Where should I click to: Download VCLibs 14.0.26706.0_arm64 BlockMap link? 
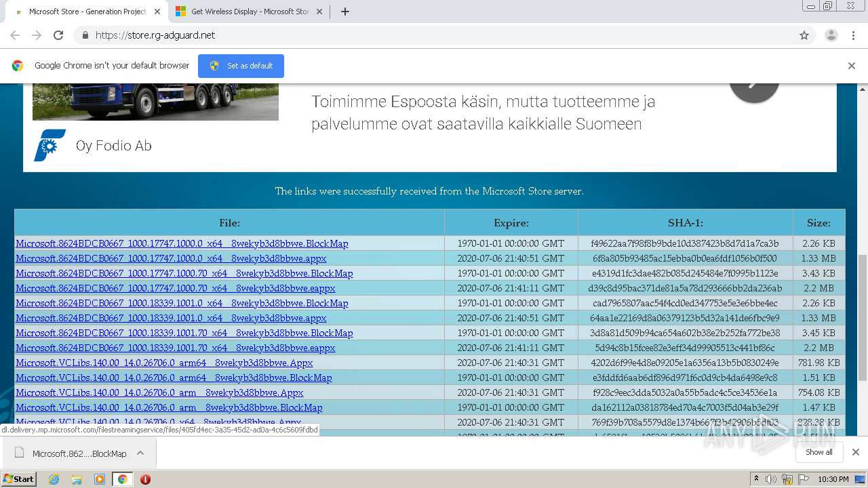pyautogui.click(x=174, y=378)
